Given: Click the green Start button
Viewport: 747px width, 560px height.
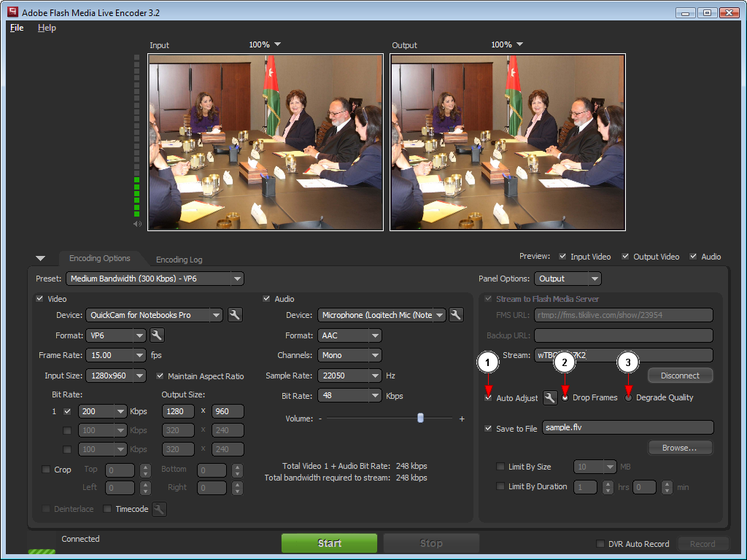Looking at the screenshot, I should 329,542.
